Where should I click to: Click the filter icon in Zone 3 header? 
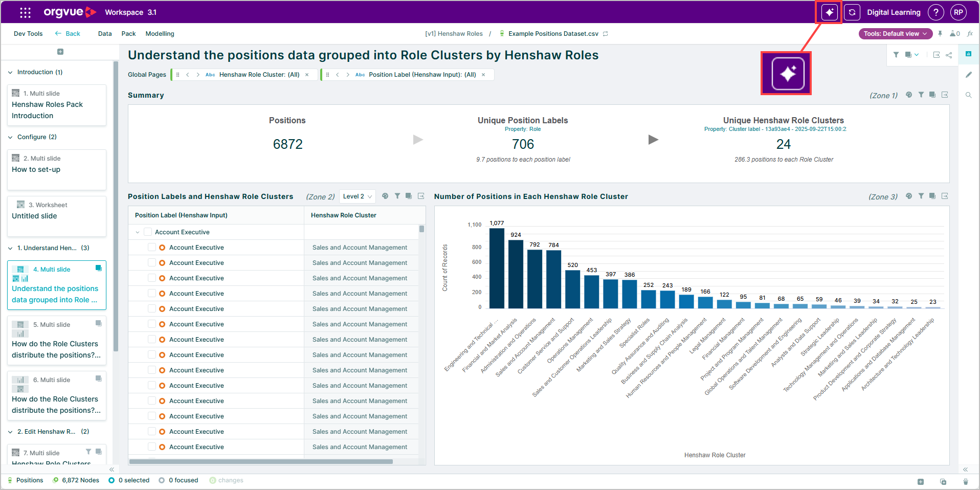click(921, 196)
